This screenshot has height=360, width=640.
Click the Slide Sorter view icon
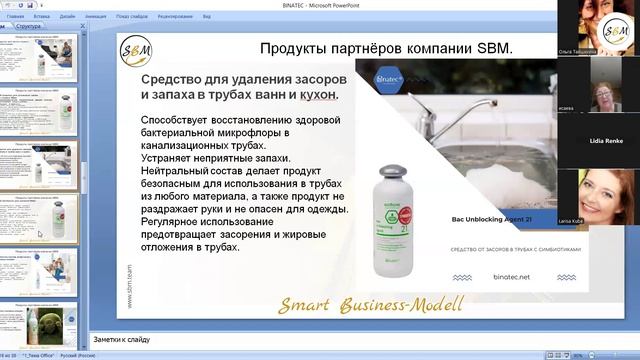558,356
